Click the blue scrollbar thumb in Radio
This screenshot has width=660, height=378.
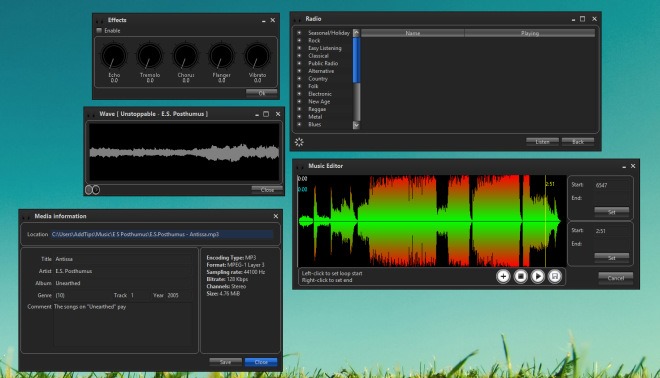(x=356, y=60)
